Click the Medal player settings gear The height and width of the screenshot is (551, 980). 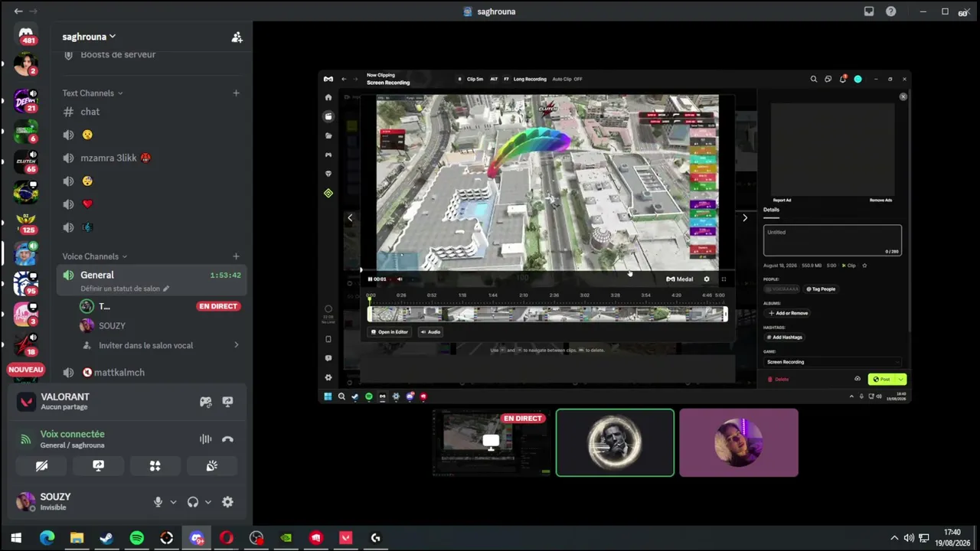pos(707,279)
